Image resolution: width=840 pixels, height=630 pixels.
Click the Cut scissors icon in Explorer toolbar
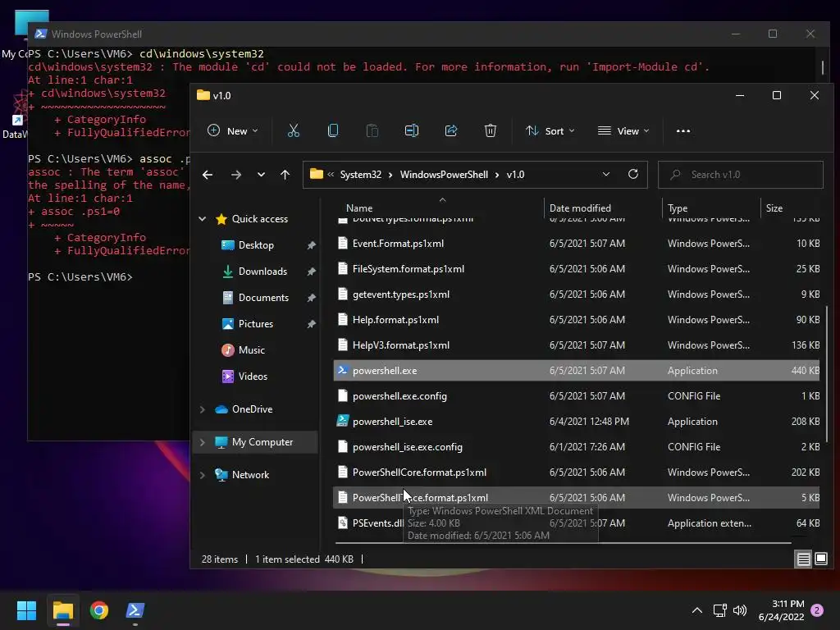coord(294,130)
